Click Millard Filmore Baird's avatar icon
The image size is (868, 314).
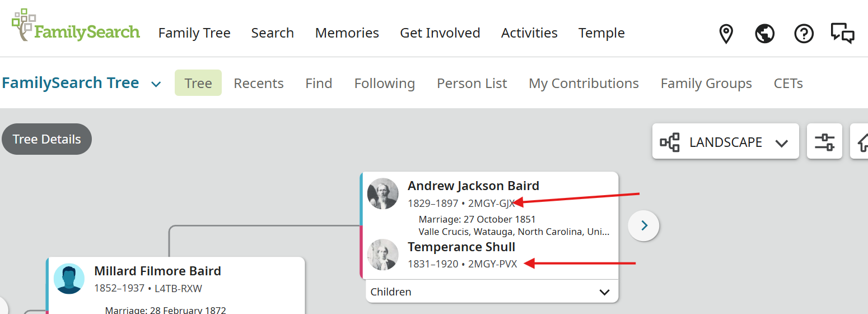point(69,279)
